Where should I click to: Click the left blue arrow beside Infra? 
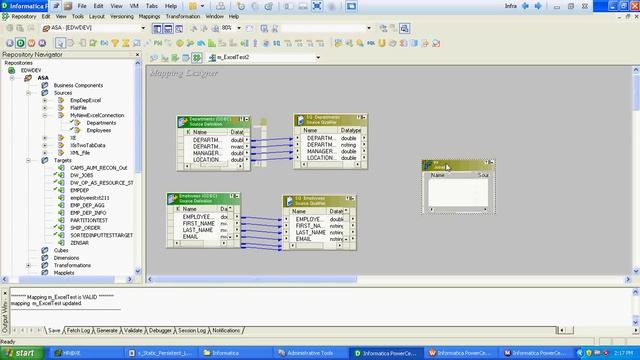coord(526,6)
